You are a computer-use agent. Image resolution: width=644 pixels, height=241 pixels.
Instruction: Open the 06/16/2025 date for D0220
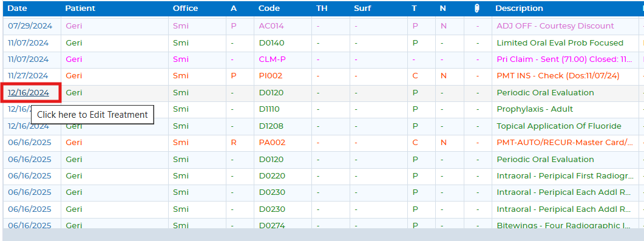tap(30, 175)
